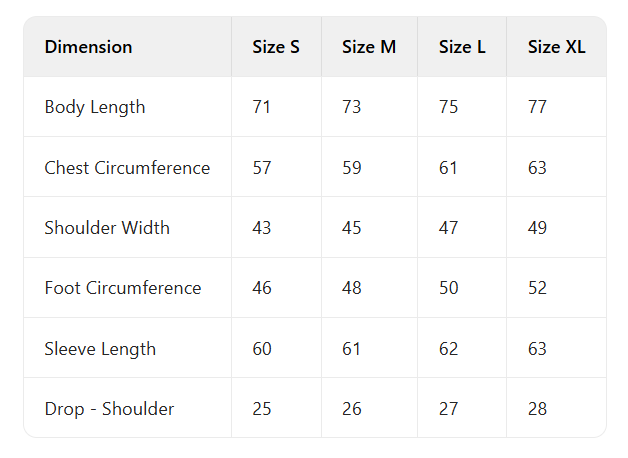Viewport: 628px width, 458px height.
Task: Click the Foot Circumference row label
Action: [x=123, y=288]
